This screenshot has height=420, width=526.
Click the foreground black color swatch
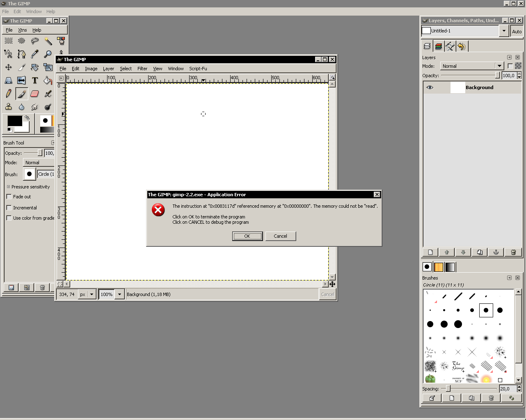[15, 121]
